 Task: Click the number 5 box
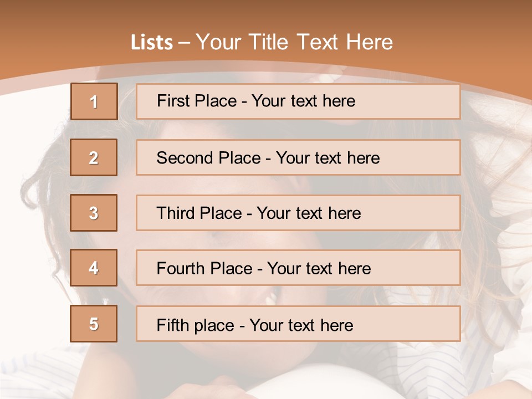[x=94, y=324]
